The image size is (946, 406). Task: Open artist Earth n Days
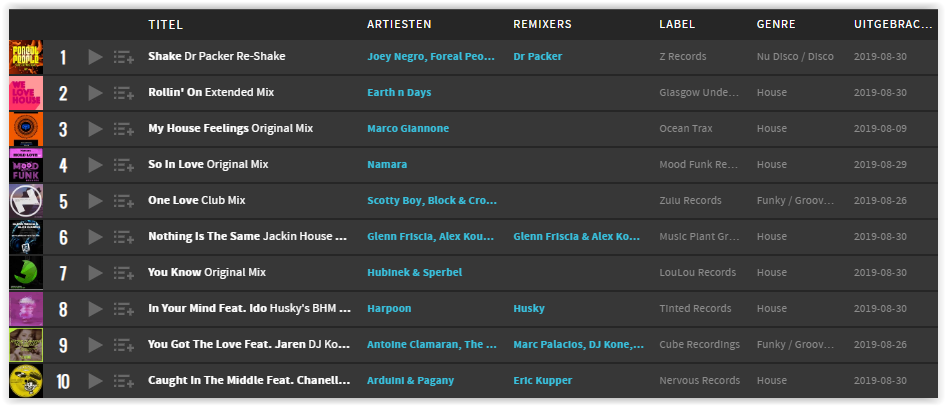399,92
